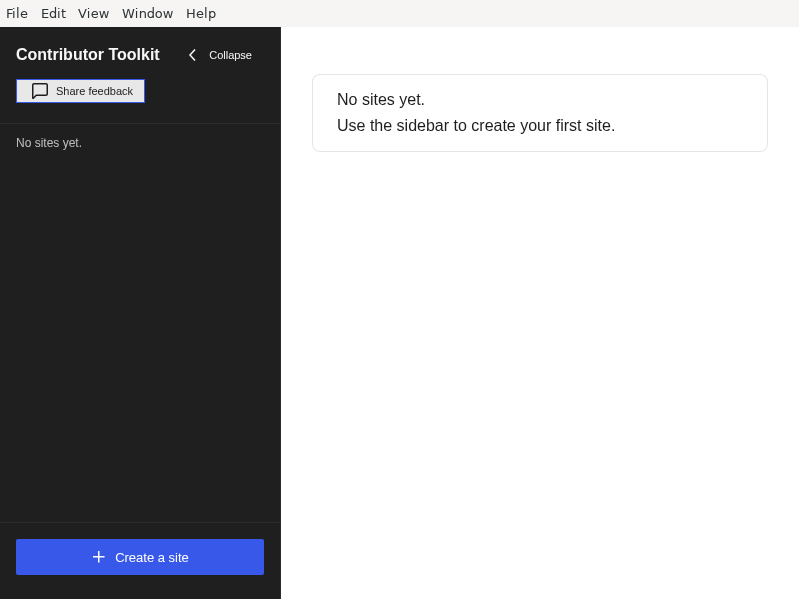
Task: Open the File menu
Action: coord(17,13)
